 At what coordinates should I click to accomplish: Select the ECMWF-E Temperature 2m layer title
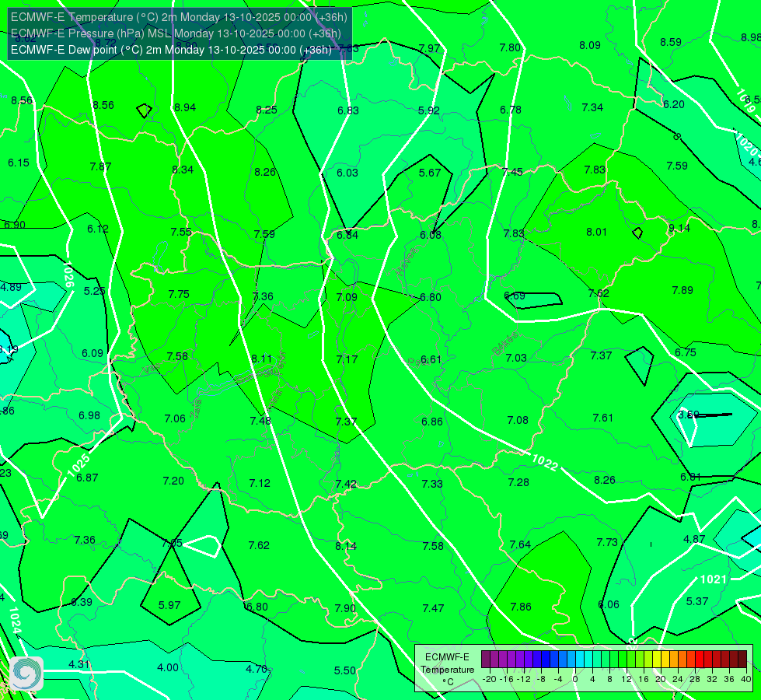tap(179, 17)
